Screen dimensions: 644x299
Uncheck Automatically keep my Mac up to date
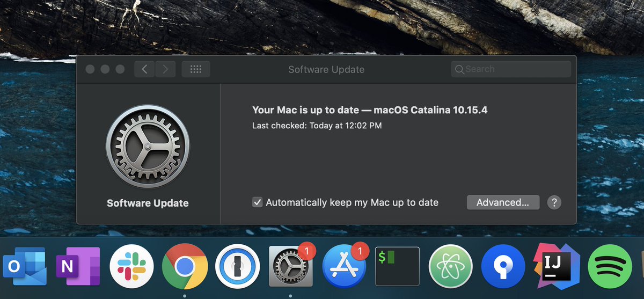coord(258,202)
